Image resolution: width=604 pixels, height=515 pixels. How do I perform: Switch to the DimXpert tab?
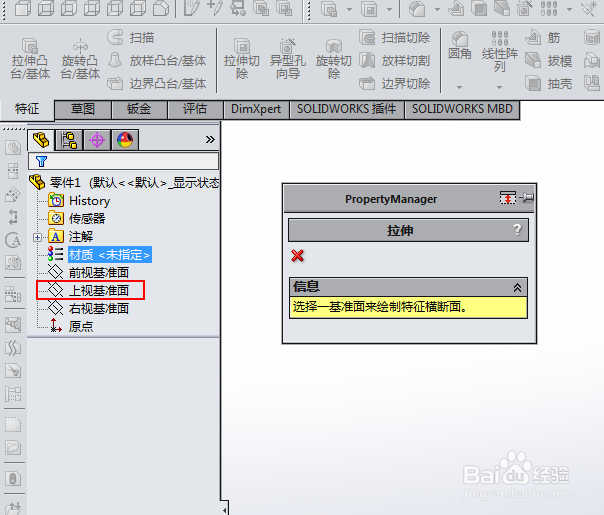click(x=256, y=109)
